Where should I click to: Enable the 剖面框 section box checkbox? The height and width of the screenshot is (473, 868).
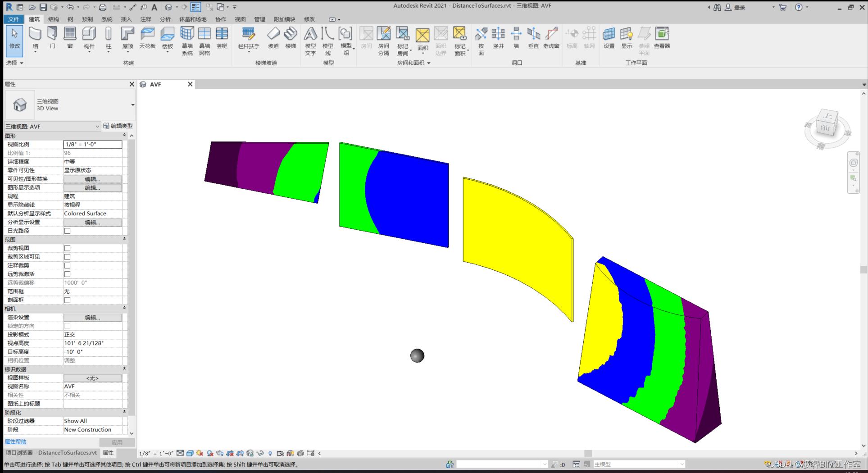(x=67, y=300)
